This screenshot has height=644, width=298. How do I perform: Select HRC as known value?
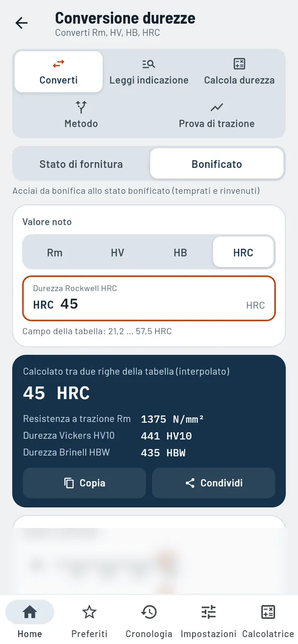tap(243, 252)
